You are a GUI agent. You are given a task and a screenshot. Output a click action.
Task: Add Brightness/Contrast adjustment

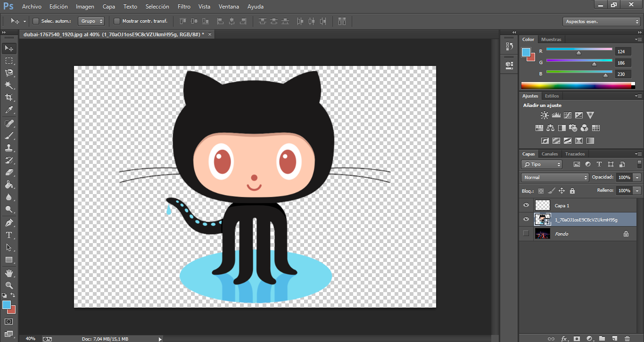pos(545,115)
